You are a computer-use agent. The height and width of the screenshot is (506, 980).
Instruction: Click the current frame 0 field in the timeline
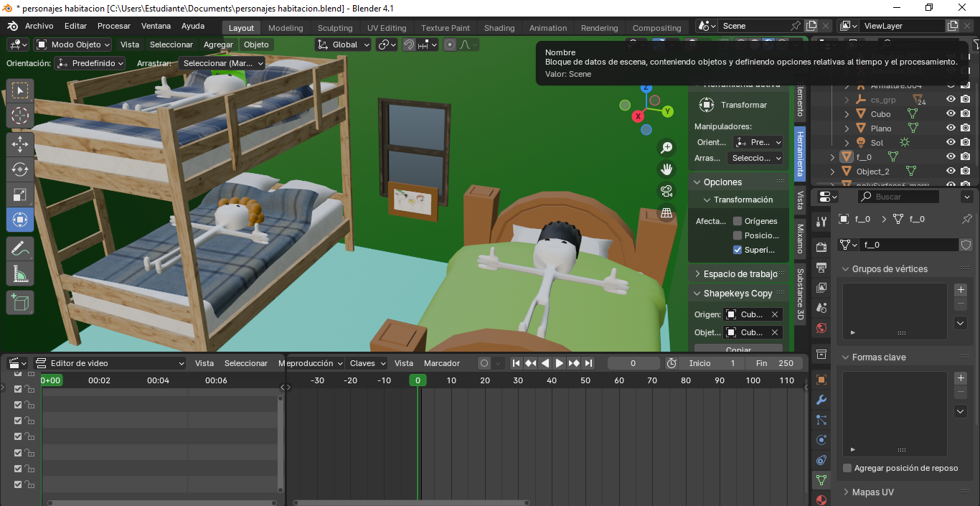(633, 363)
